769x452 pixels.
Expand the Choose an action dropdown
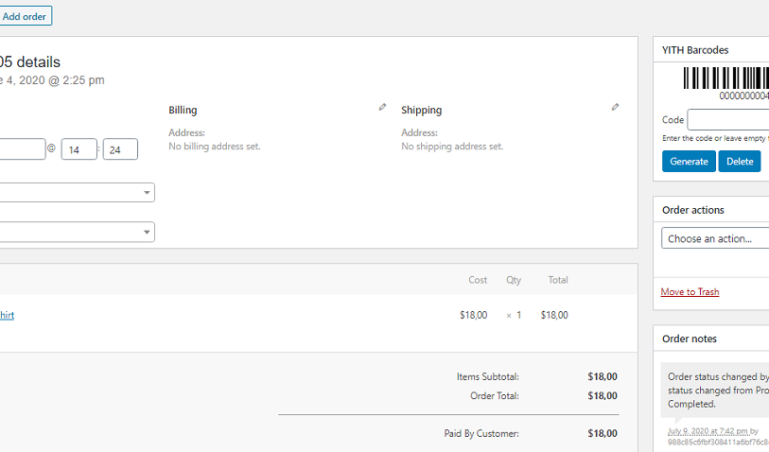pos(714,239)
